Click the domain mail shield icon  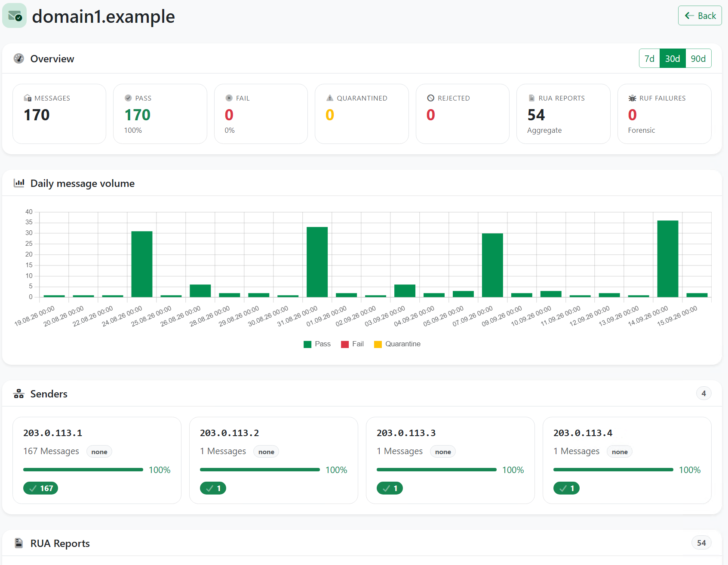[15, 16]
